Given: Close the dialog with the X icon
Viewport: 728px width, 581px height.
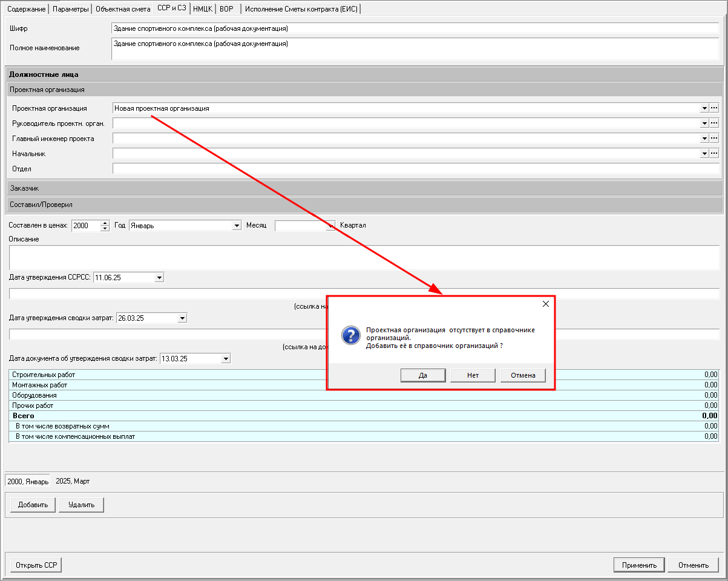Looking at the screenshot, I should pyautogui.click(x=545, y=304).
